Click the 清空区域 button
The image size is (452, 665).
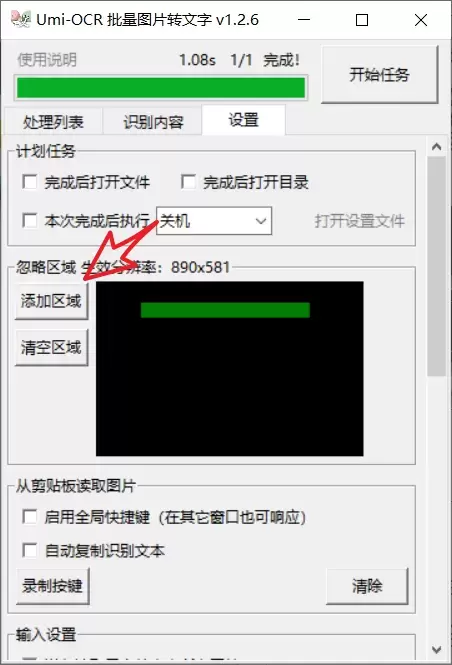51,348
